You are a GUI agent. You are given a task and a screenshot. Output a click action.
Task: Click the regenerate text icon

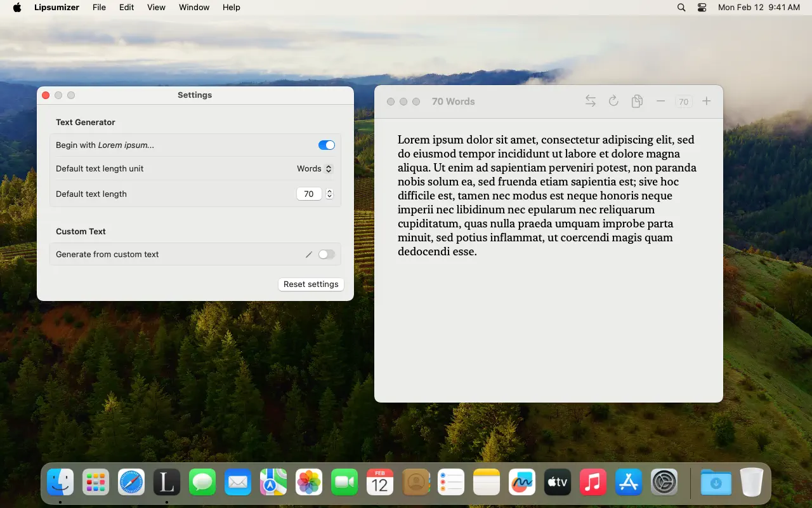(x=613, y=101)
